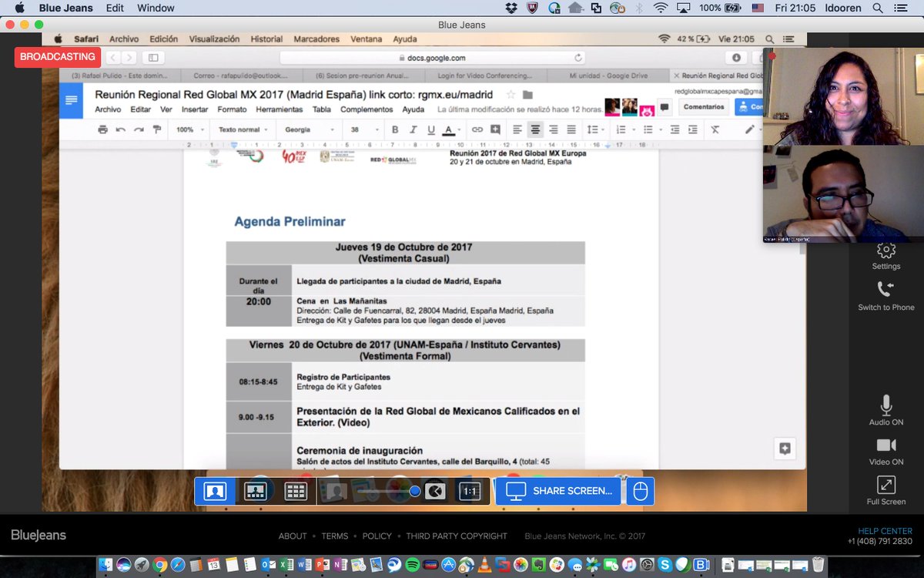This screenshot has height=578, width=924.
Task: Open font size 38 dropdown
Action: point(363,129)
